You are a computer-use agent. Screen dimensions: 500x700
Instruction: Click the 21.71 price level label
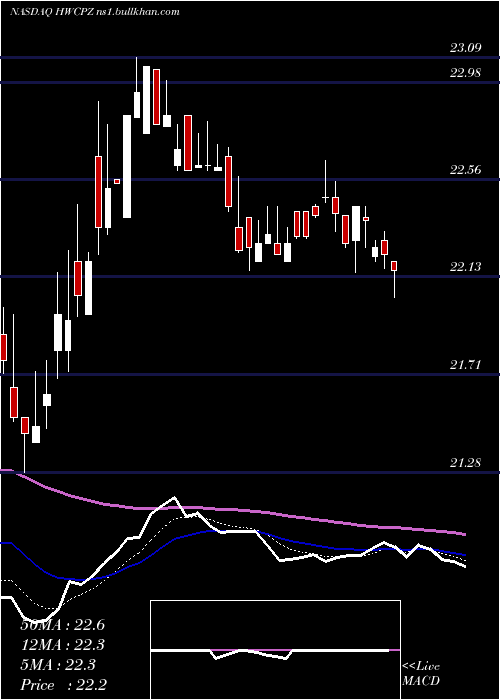466,365
